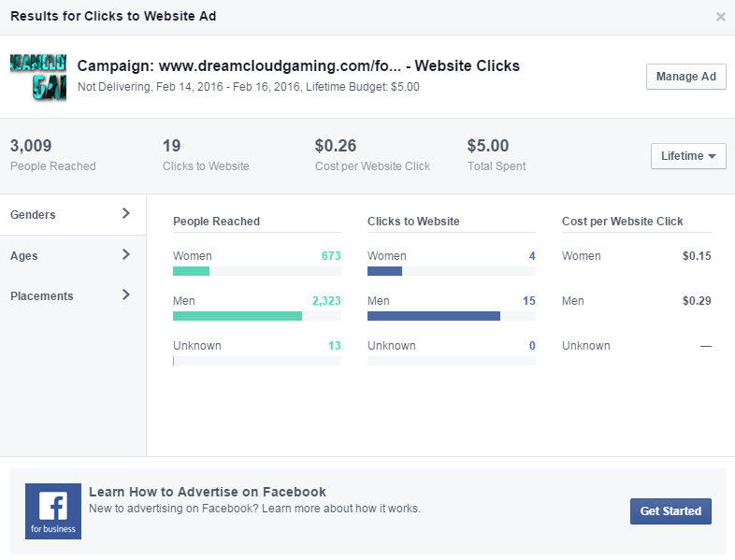Select the Ages breakdown tab
The image size is (735, 560).
pyautogui.click(x=73, y=256)
